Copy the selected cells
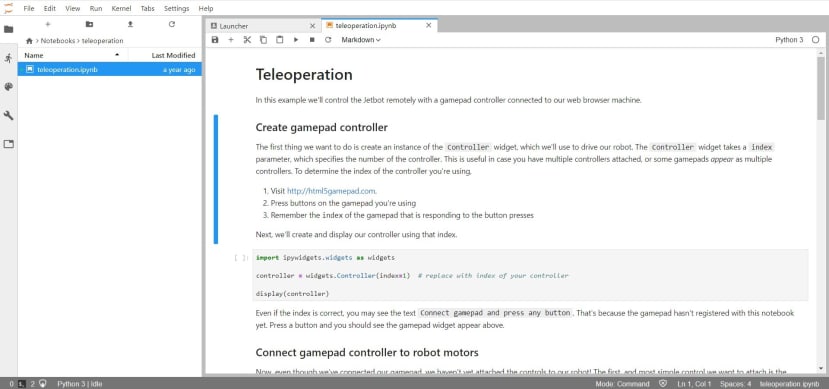Viewport: 829px width, 389px height. (263, 40)
